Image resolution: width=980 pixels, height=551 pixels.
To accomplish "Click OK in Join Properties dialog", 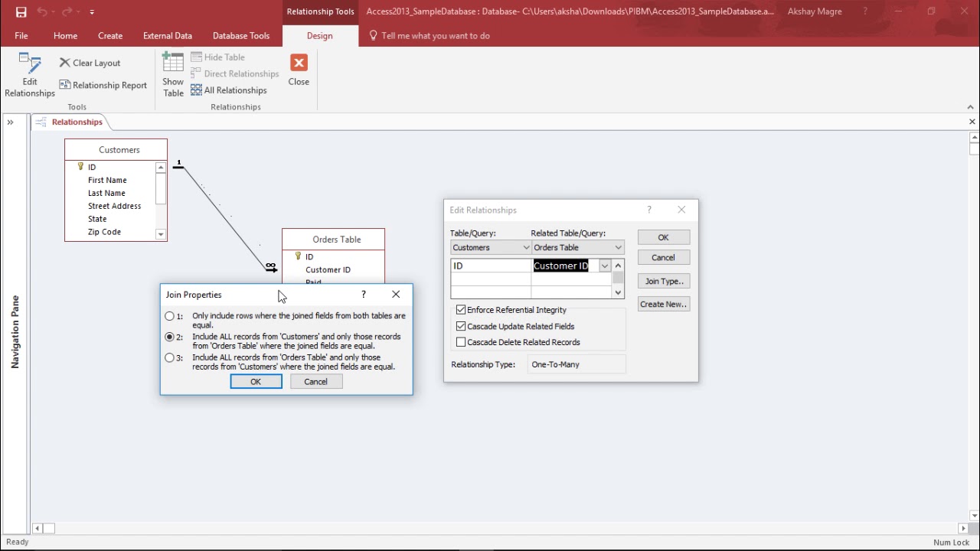I will pos(256,382).
